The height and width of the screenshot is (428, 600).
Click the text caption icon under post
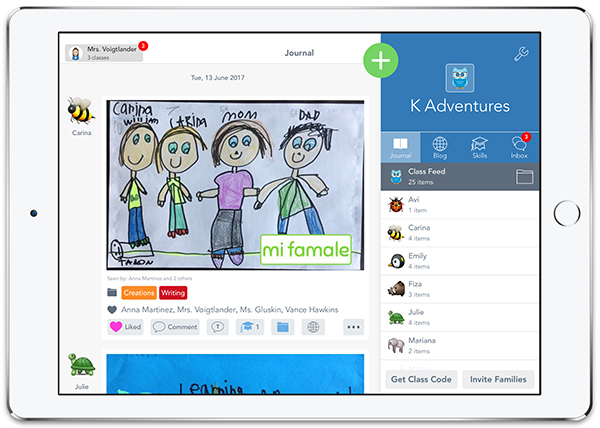pos(217,327)
